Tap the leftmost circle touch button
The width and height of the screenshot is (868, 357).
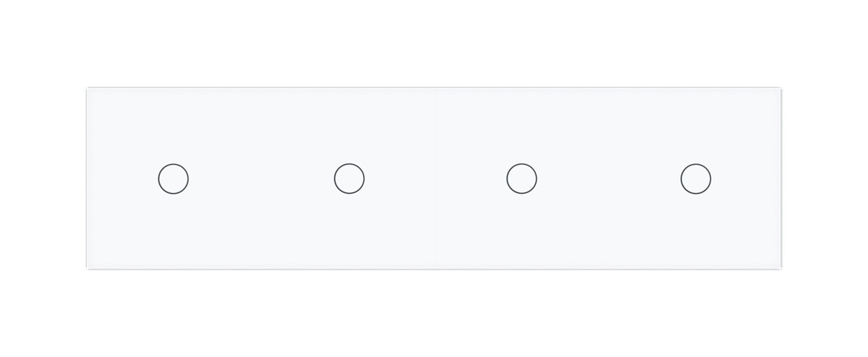174,178
